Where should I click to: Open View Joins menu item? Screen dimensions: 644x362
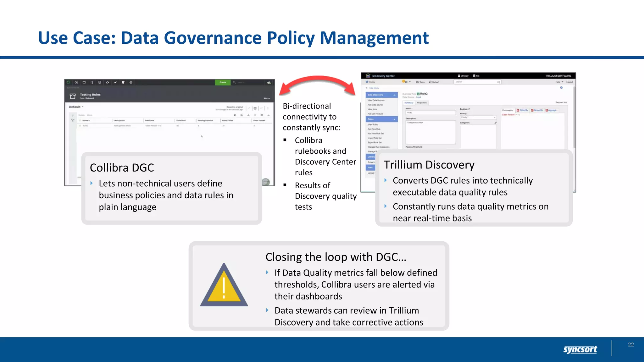click(373, 109)
